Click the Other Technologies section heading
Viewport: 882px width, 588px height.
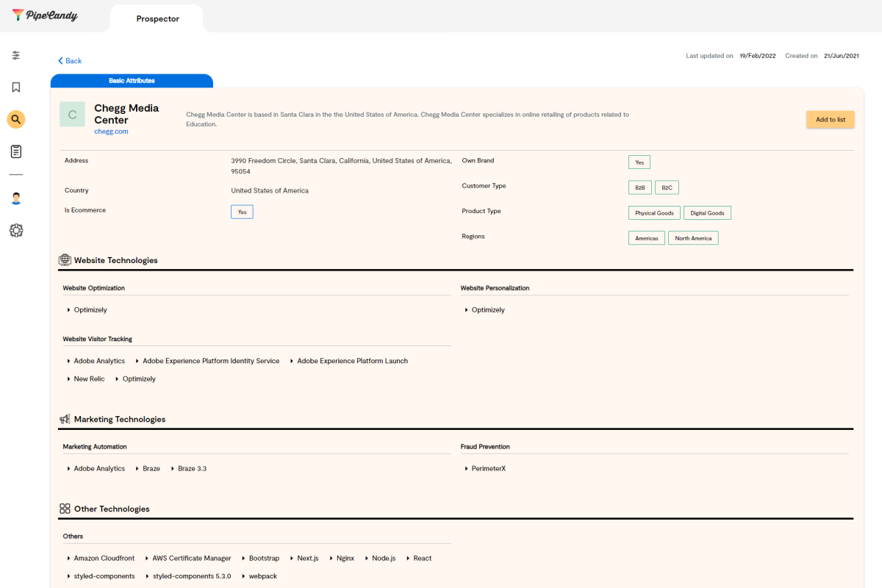point(112,509)
